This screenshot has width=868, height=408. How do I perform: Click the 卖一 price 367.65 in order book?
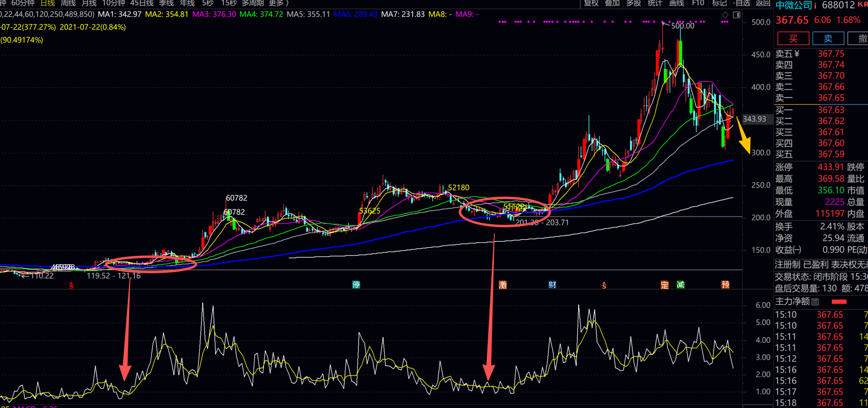click(x=831, y=98)
